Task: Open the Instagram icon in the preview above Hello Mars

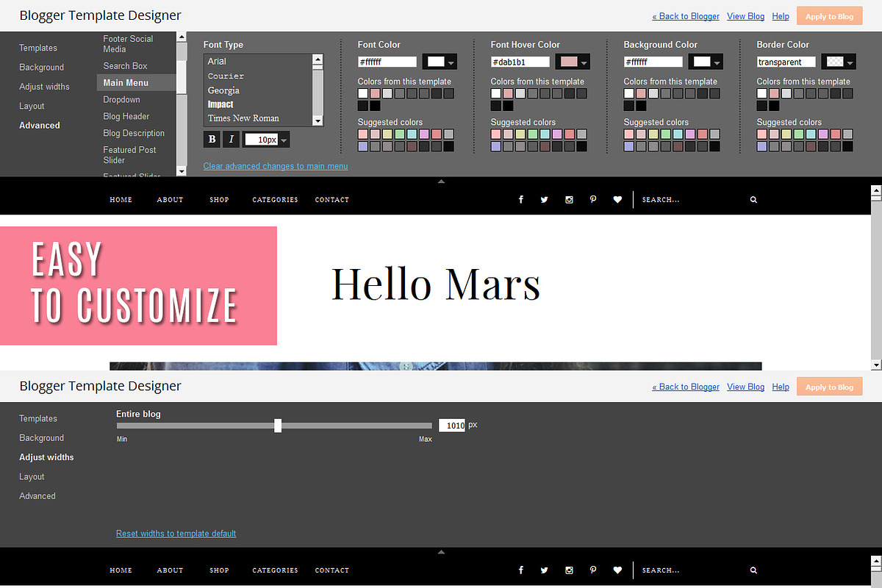Action: [x=569, y=199]
